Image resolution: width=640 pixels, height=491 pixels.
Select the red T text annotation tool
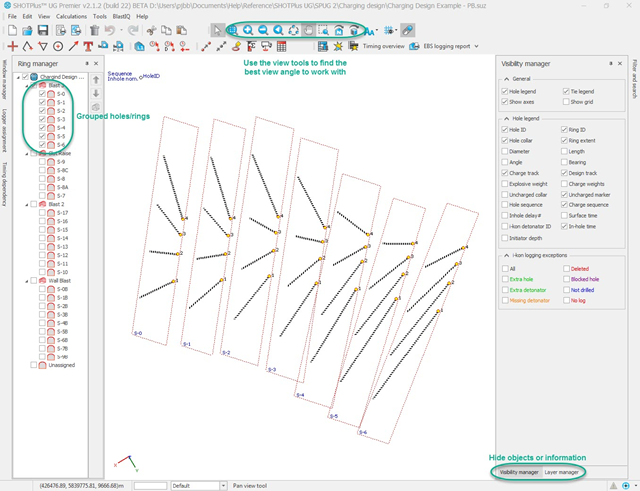[x=88, y=47]
